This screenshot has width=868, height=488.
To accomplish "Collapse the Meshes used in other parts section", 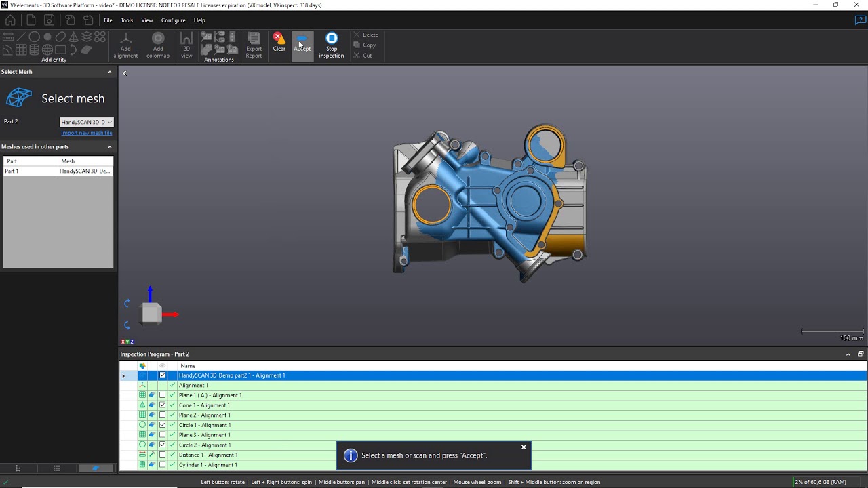I will coord(109,146).
